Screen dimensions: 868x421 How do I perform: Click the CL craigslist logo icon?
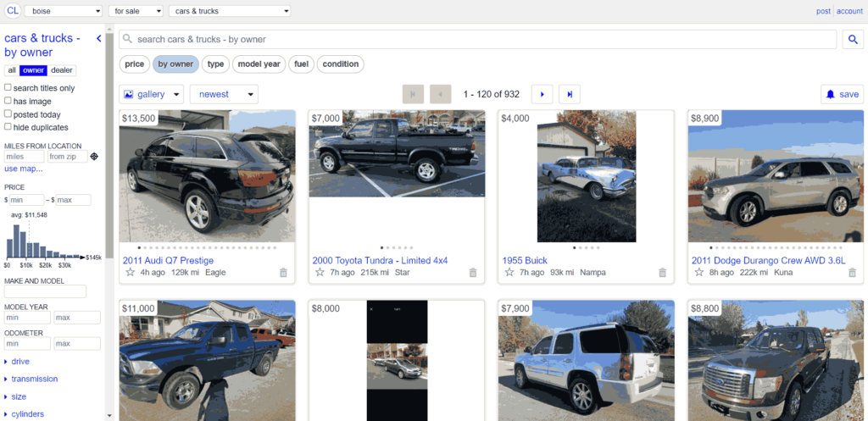pos(13,11)
